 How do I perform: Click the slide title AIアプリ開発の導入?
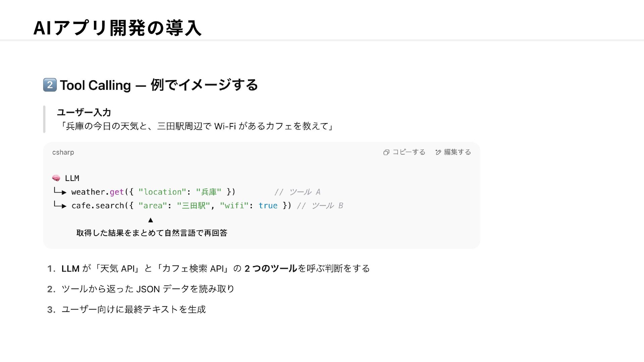(x=117, y=28)
